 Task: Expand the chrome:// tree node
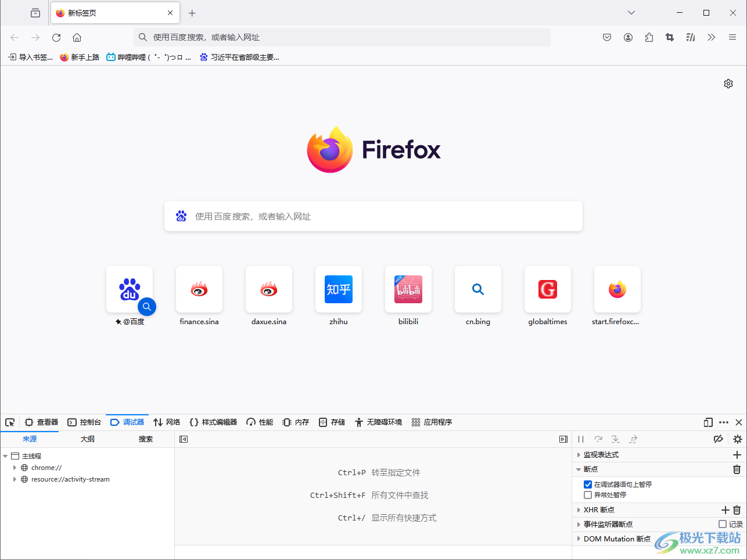(15, 468)
